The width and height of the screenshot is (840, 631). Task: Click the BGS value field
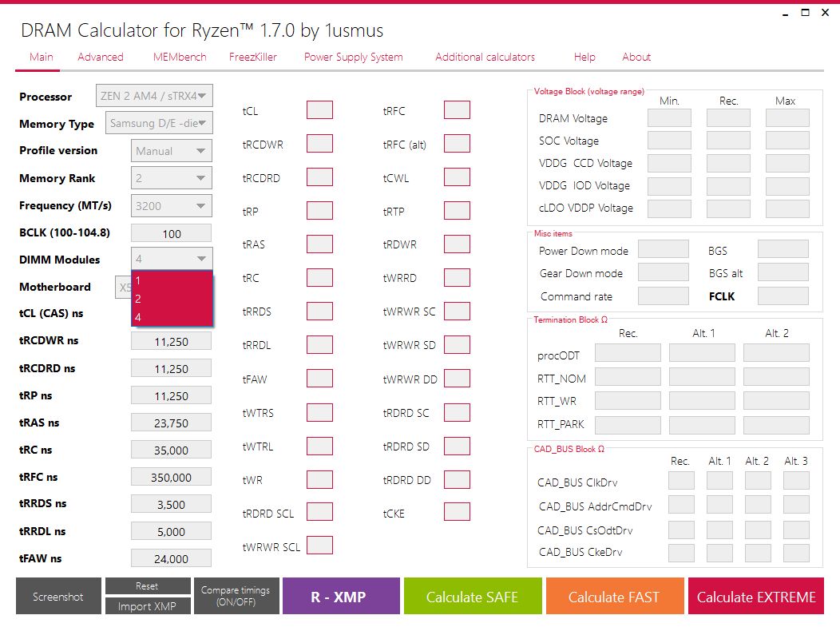783,249
